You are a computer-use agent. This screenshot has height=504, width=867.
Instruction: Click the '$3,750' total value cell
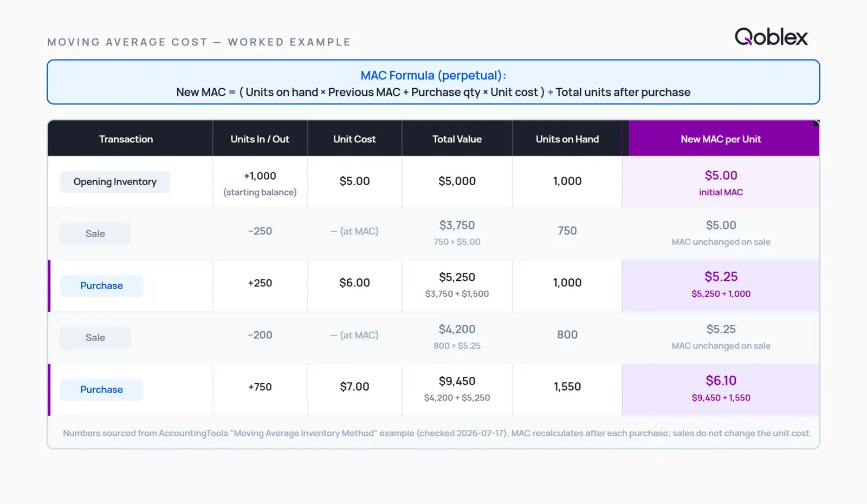click(x=457, y=225)
